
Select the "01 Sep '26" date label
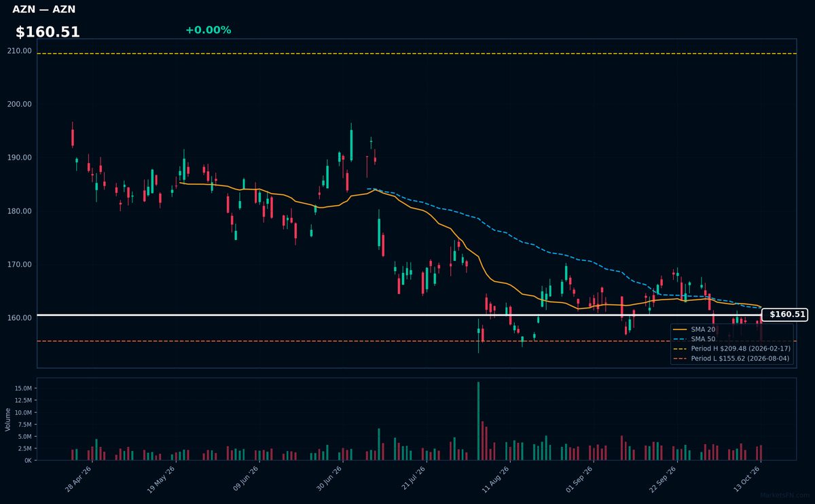click(579, 480)
